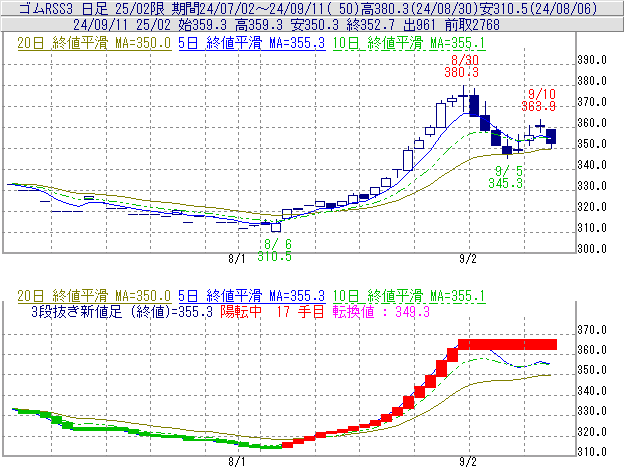Click the 8/6 low label 310.5
This screenshot has width=624, height=475.
[274, 256]
